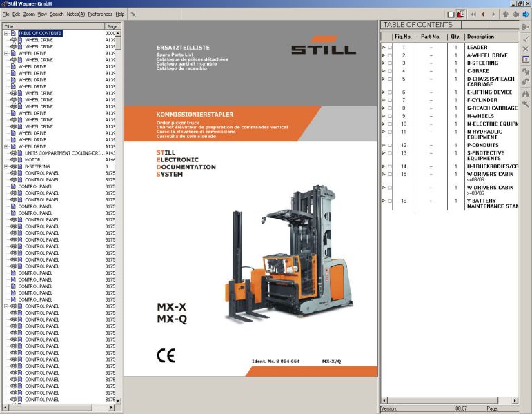Tick the checkbox beside C-BRAKE

(x=389, y=71)
